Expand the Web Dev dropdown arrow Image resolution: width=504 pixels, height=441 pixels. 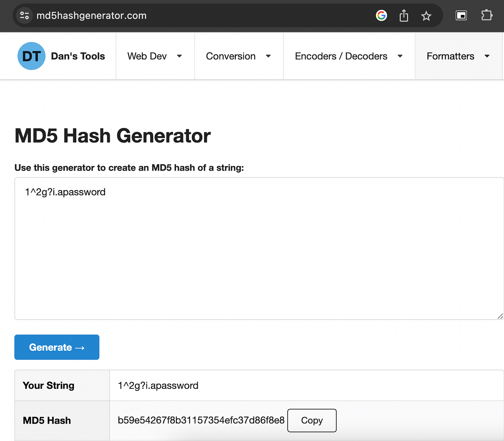179,56
